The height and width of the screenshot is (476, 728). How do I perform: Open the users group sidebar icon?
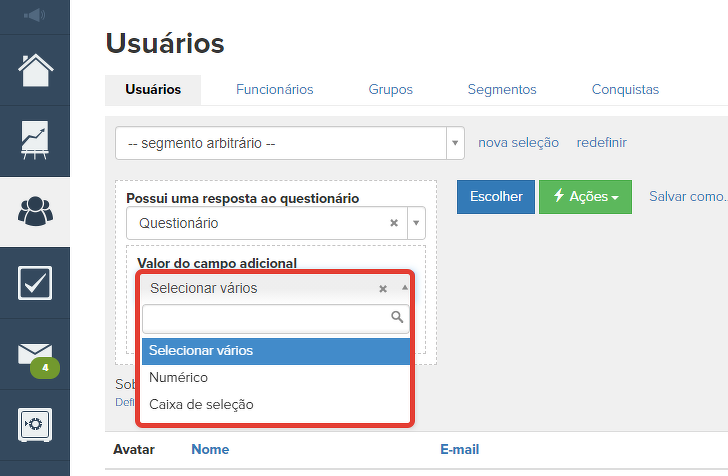coord(35,212)
